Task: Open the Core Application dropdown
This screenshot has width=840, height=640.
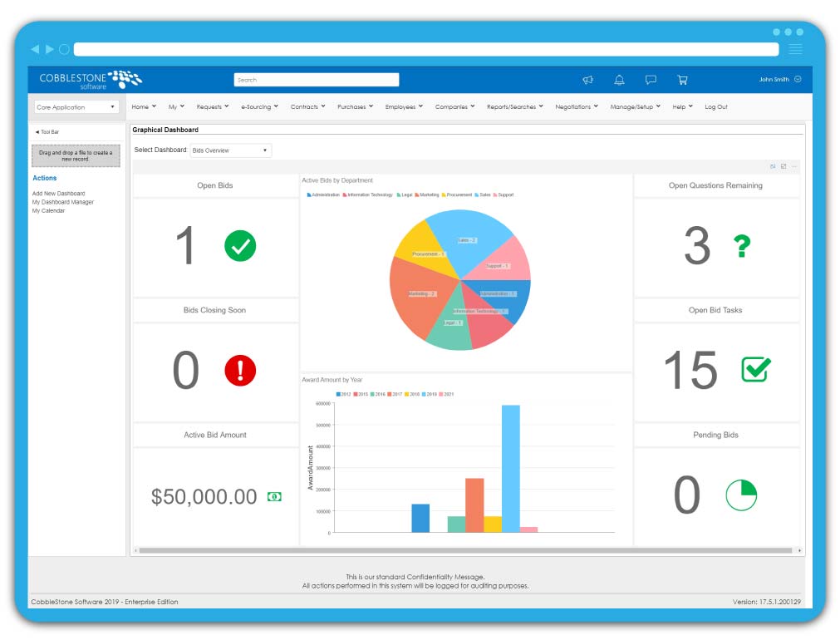Action: [x=76, y=107]
